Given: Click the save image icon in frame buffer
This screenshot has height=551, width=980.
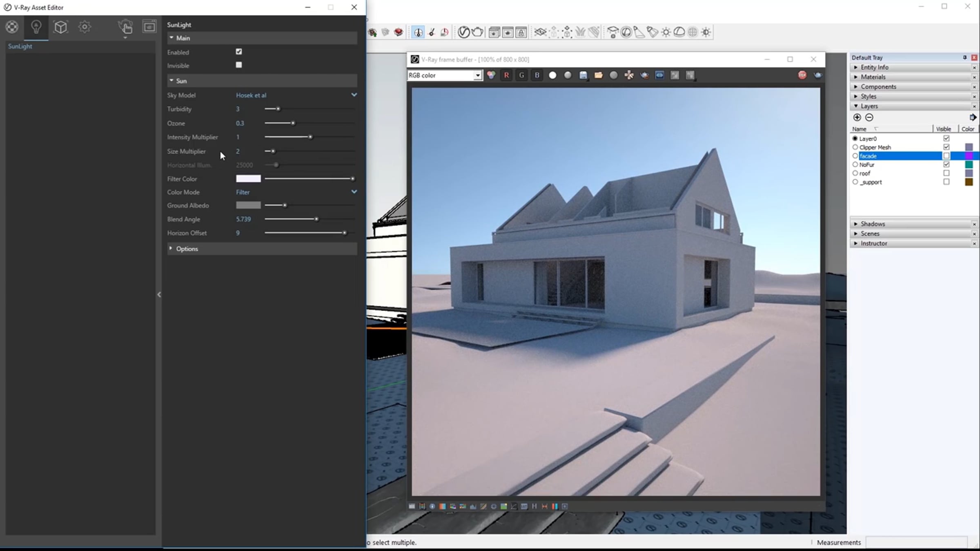Looking at the screenshot, I should 583,75.
